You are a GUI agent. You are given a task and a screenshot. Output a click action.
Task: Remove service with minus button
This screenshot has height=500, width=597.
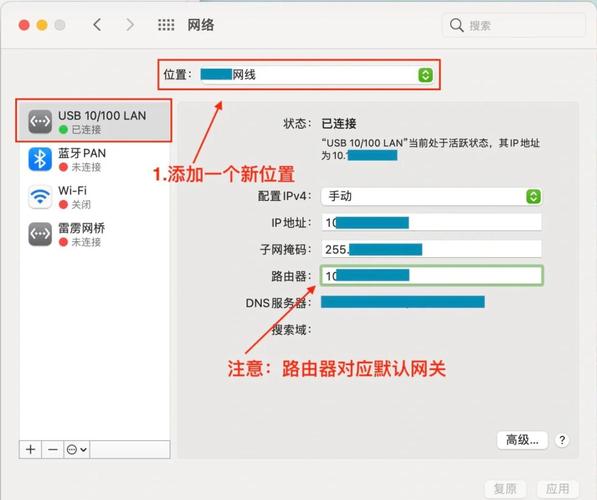click(x=53, y=450)
